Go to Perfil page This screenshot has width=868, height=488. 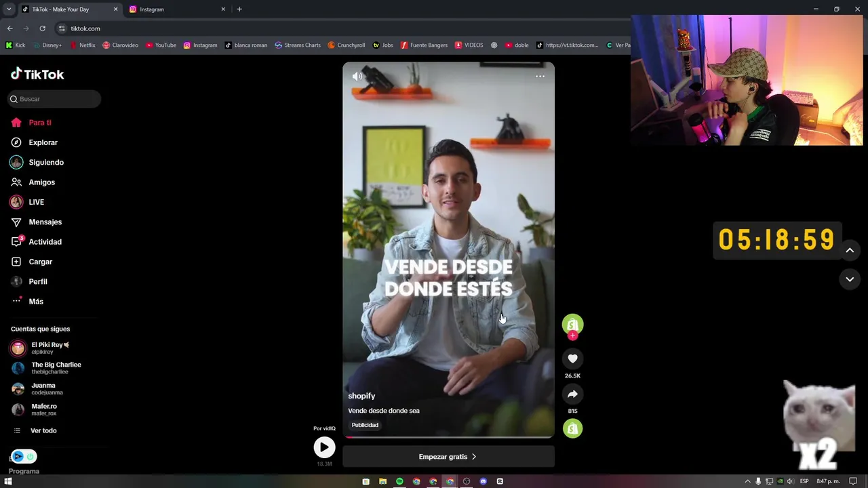pos(38,281)
